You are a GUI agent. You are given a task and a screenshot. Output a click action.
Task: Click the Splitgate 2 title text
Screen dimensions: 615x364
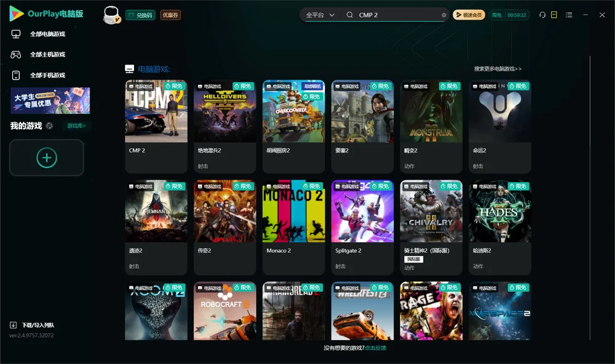pos(348,251)
